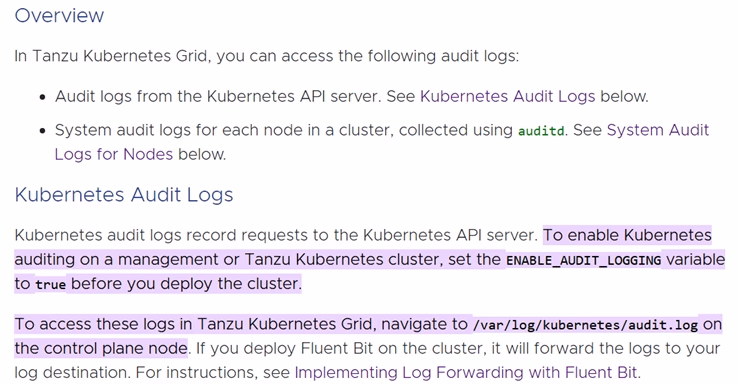Click the ENABLE_AUDIT_LOGGING variable name

click(583, 260)
